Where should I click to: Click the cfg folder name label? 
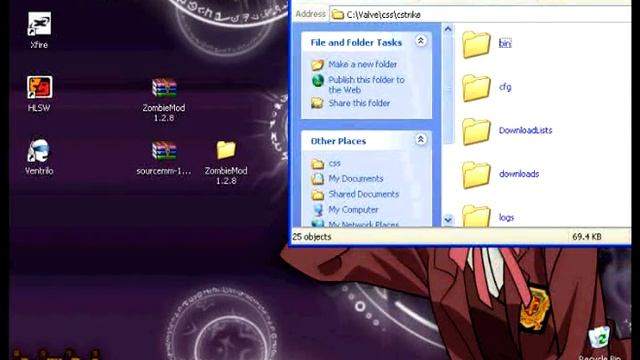coord(505,87)
